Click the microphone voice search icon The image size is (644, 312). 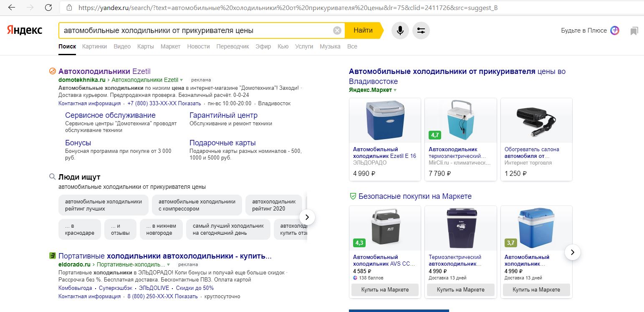click(x=400, y=30)
